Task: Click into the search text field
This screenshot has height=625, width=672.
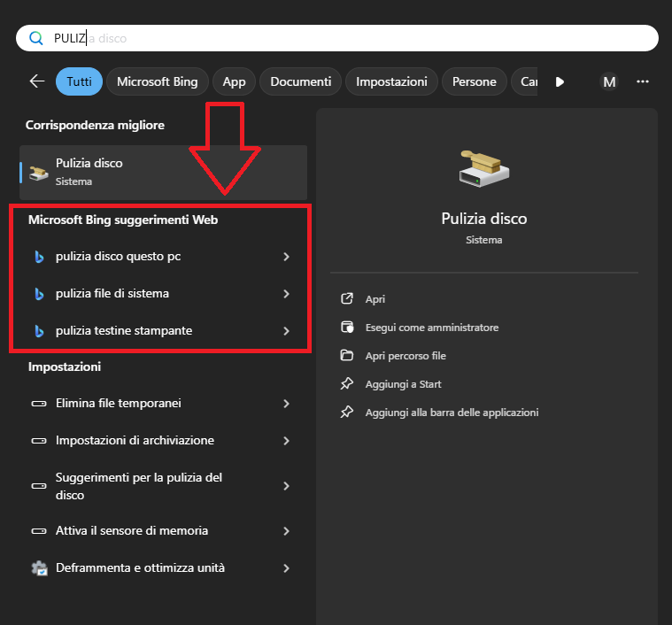Action: click(336, 38)
